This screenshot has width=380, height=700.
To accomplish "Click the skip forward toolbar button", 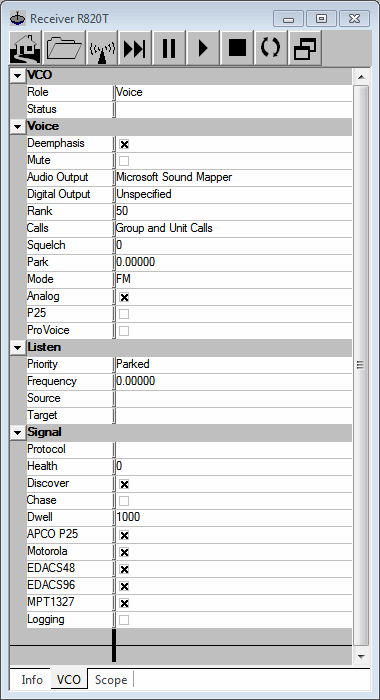I will [135, 48].
